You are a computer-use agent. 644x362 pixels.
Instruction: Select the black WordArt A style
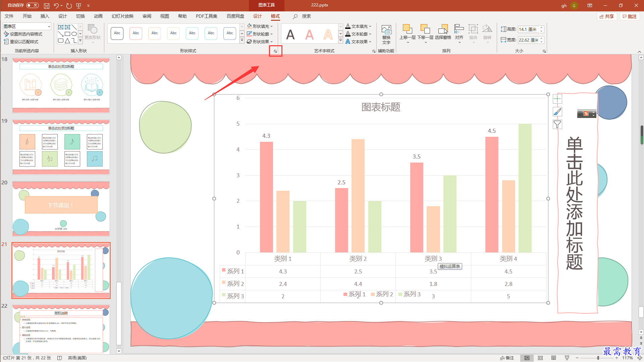coord(290,34)
